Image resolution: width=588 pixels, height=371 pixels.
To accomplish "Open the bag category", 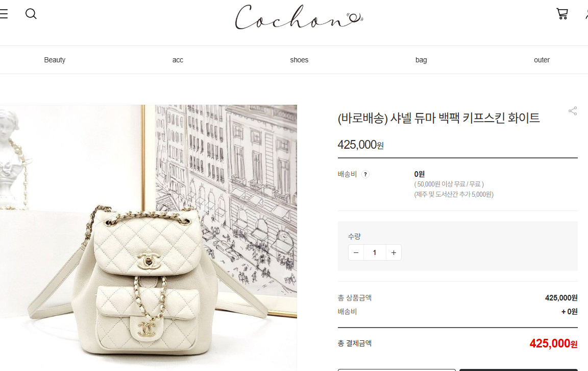I will [x=421, y=60].
